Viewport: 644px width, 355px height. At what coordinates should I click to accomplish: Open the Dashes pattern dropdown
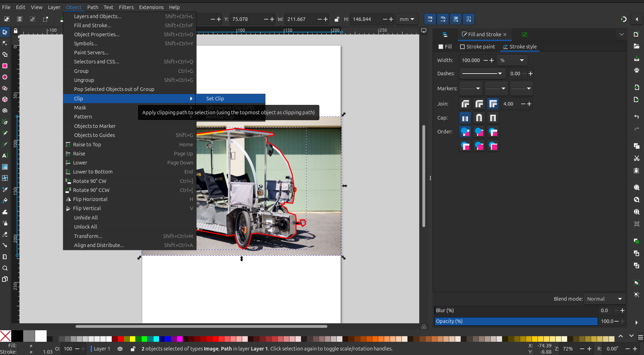coord(482,74)
